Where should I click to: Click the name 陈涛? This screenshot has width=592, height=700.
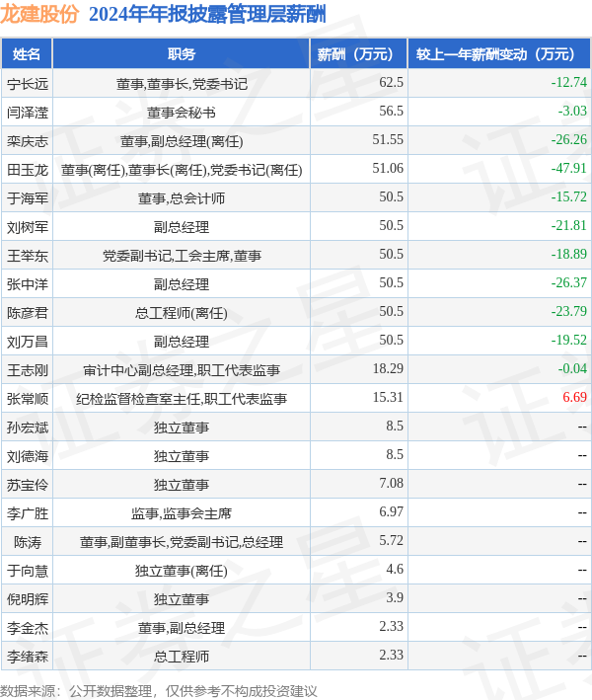point(28,542)
